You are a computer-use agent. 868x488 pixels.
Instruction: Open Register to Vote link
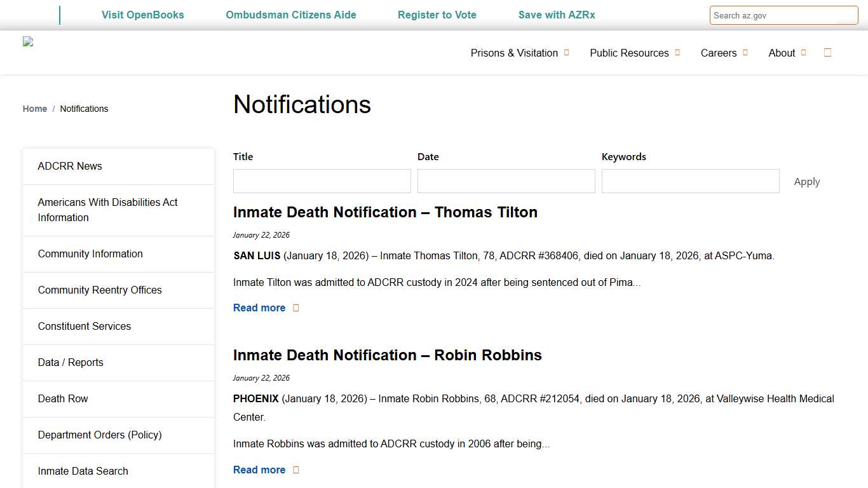point(437,15)
